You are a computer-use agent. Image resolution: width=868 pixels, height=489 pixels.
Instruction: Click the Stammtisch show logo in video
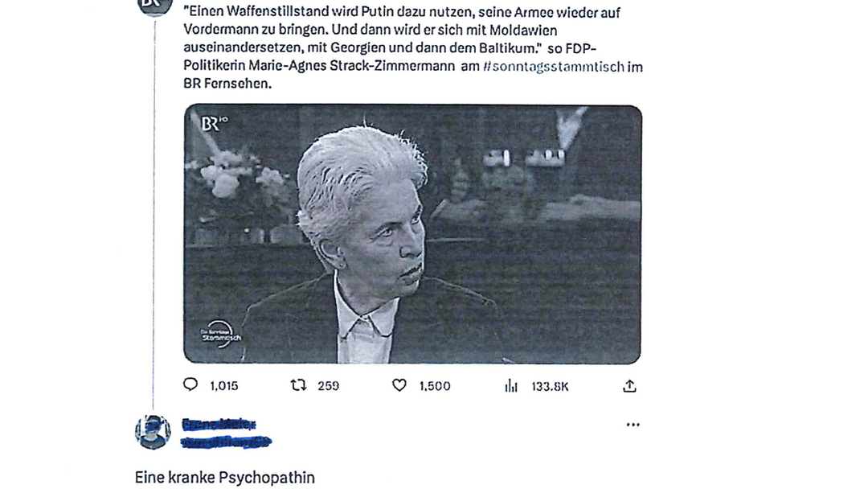(x=220, y=335)
